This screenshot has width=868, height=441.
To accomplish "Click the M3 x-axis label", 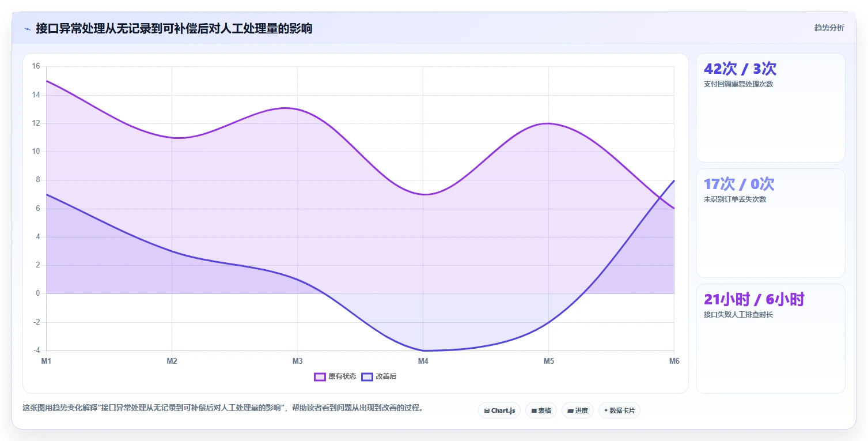I will tap(297, 361).
